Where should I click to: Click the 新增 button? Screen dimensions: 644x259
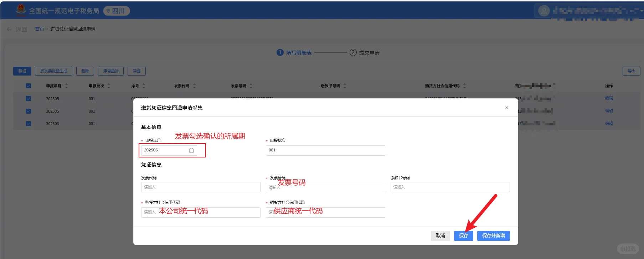22,71
